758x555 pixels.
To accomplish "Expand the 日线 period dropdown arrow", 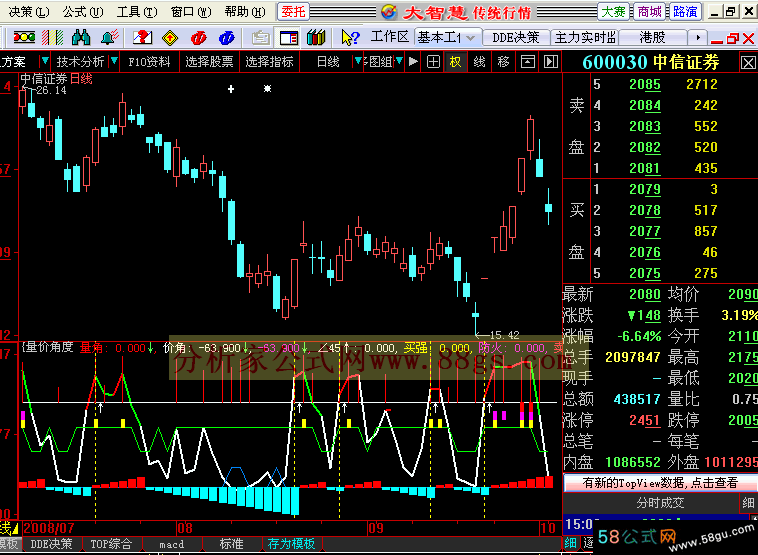I will 358,61.
